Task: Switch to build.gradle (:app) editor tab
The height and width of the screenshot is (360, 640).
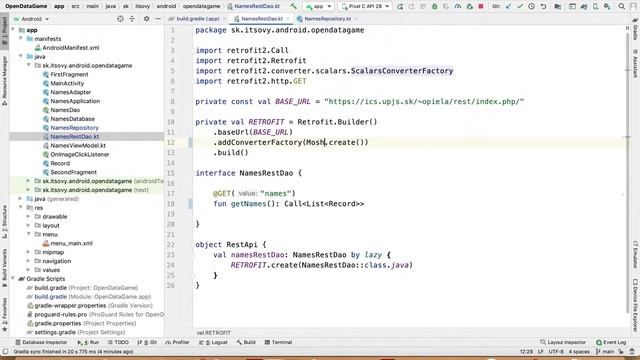Action: [x=197, y=19]
